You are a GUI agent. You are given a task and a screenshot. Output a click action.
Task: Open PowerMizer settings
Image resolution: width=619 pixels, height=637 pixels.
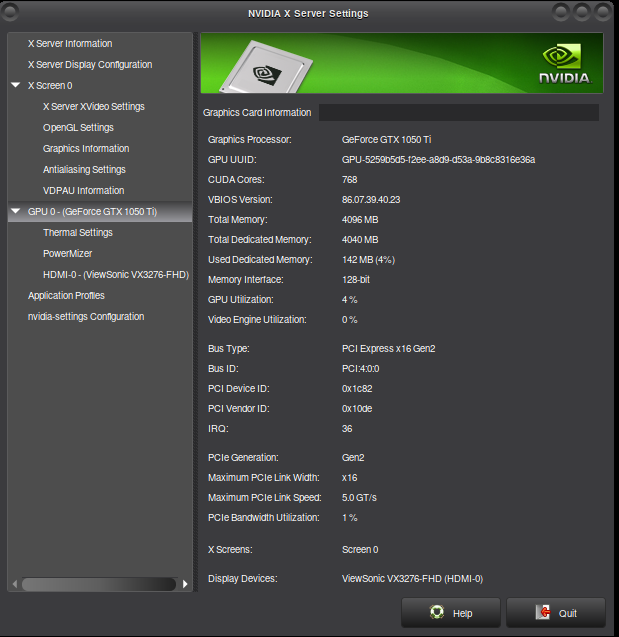(x=67, y=254)
